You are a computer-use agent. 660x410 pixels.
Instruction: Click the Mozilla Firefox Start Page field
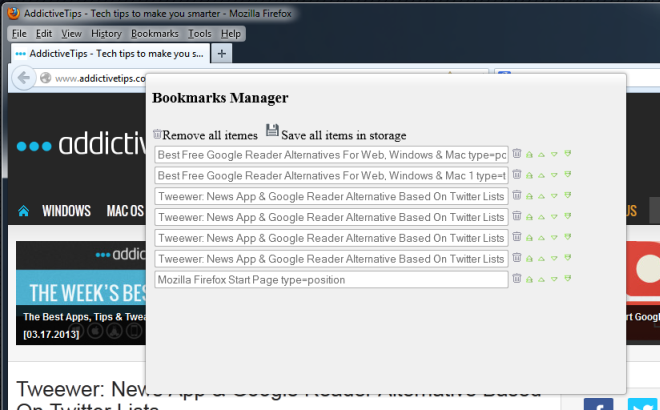click(331, 280)
